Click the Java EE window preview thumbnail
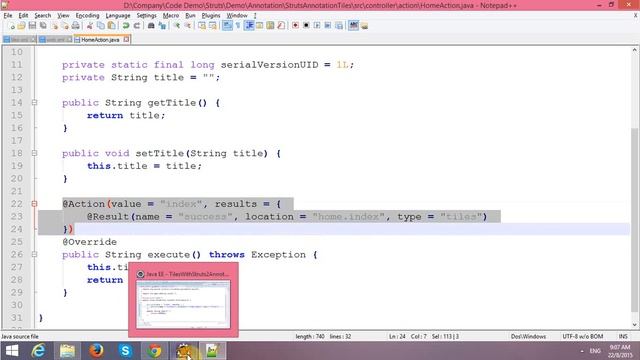The image size is (640, 360). (183, 304)
